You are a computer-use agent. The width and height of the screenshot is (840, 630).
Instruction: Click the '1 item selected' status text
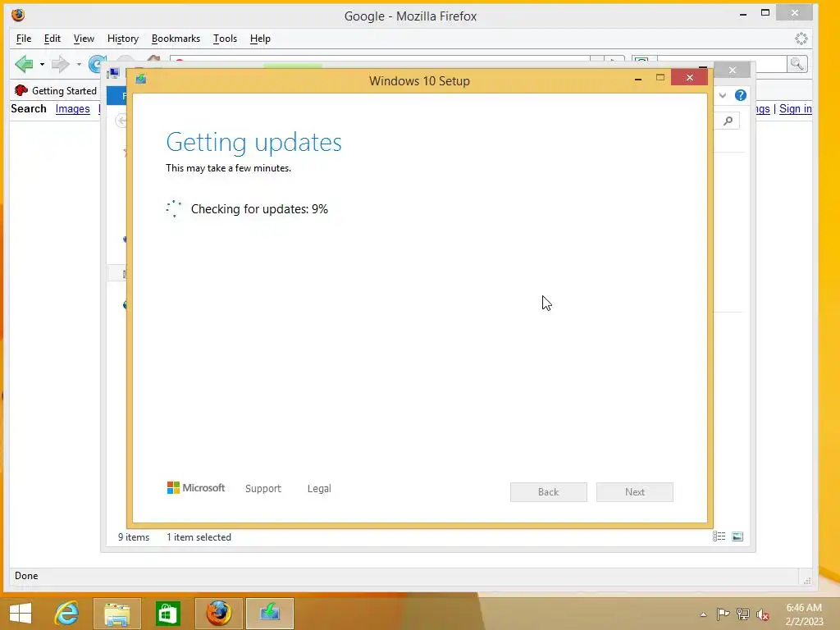point(199,536)
